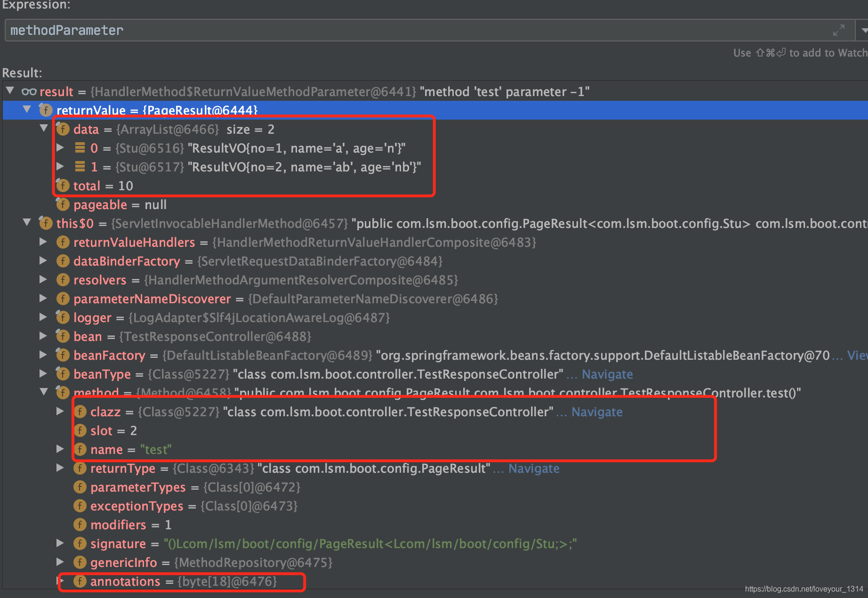
Task: Expand the signature field
Action: pos(60,543)
